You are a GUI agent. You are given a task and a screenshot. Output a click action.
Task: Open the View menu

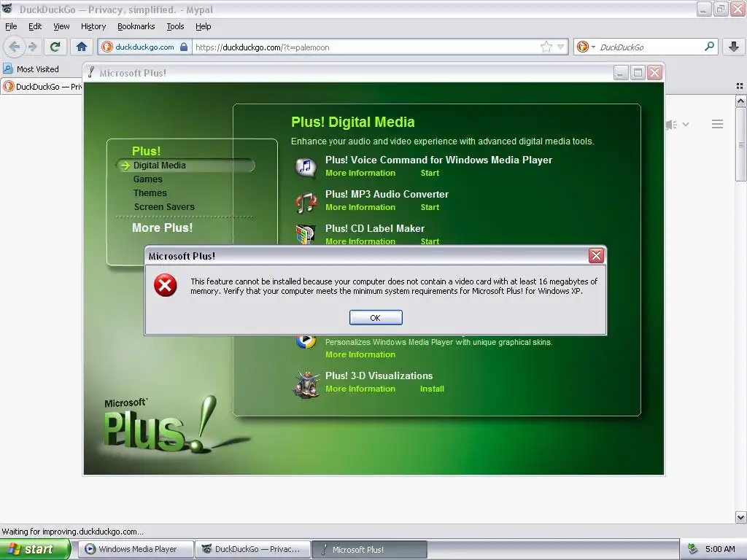(x=61, y=26)
